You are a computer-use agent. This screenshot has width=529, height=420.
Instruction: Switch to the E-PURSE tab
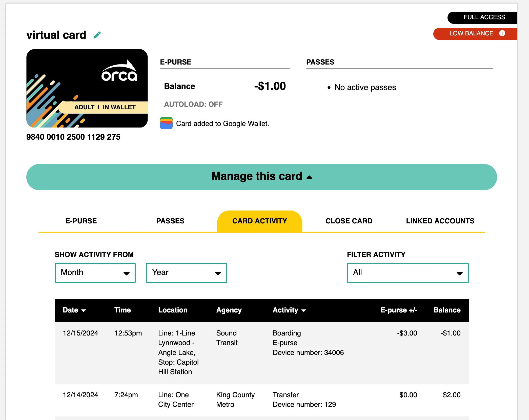(81, 221)
